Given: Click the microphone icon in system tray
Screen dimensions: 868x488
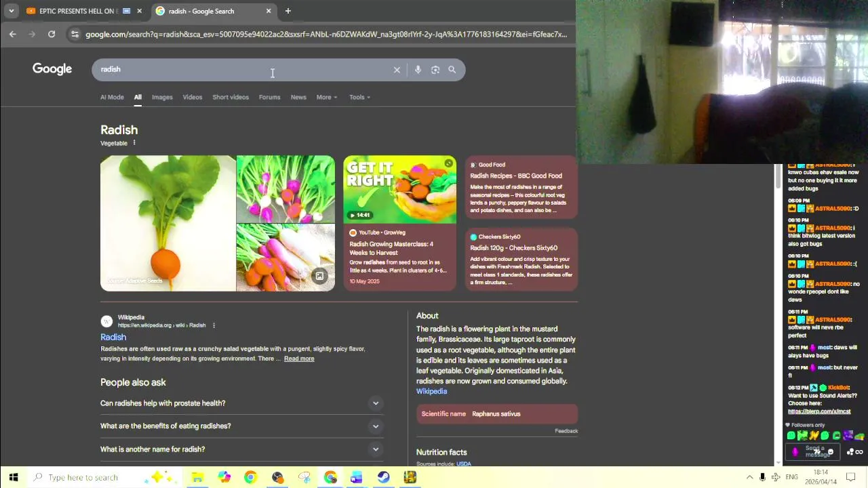Looking at the screenshot, I should (x=763, y=477).
